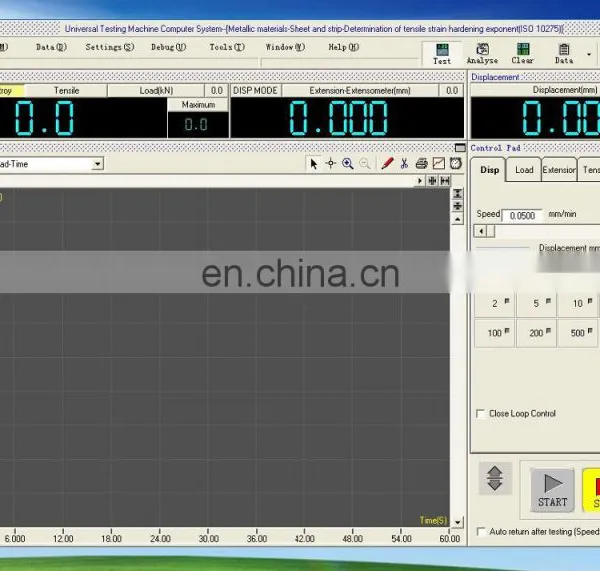Switch to the Extension control tab

tap(559, 170)
